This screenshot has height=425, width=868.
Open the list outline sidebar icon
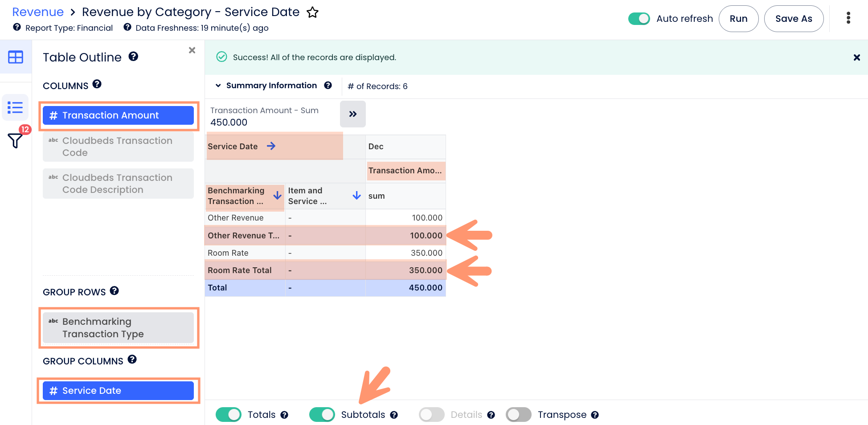(15, 107)
